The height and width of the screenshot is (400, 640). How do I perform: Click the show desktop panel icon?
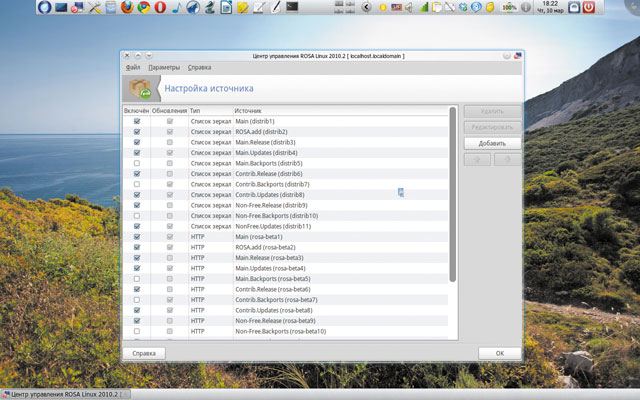61,7
